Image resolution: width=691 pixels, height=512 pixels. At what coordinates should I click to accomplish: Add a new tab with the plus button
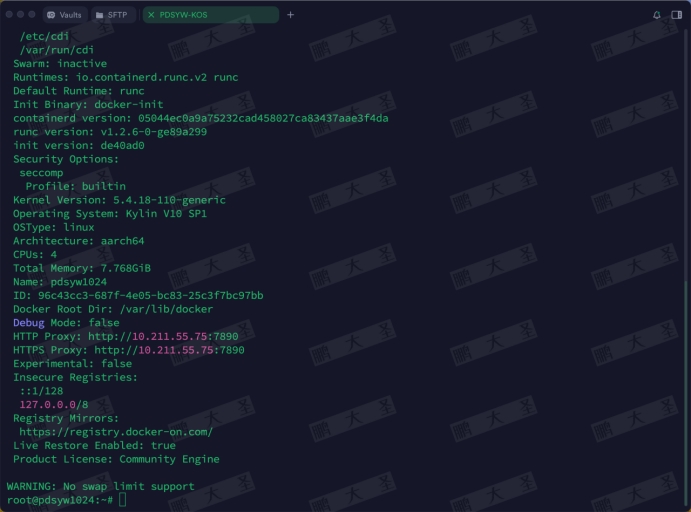coord(290,15)
